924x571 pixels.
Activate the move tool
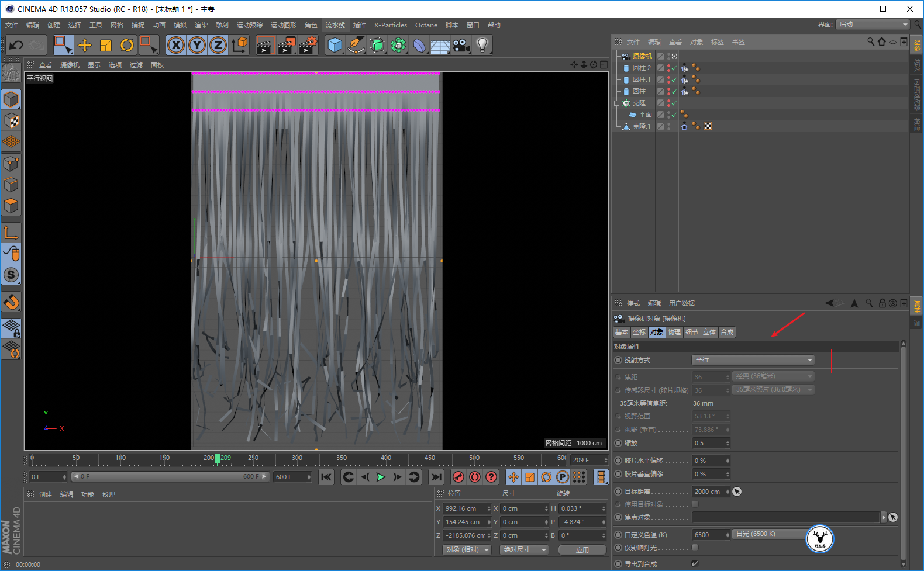tap(85, 45)
